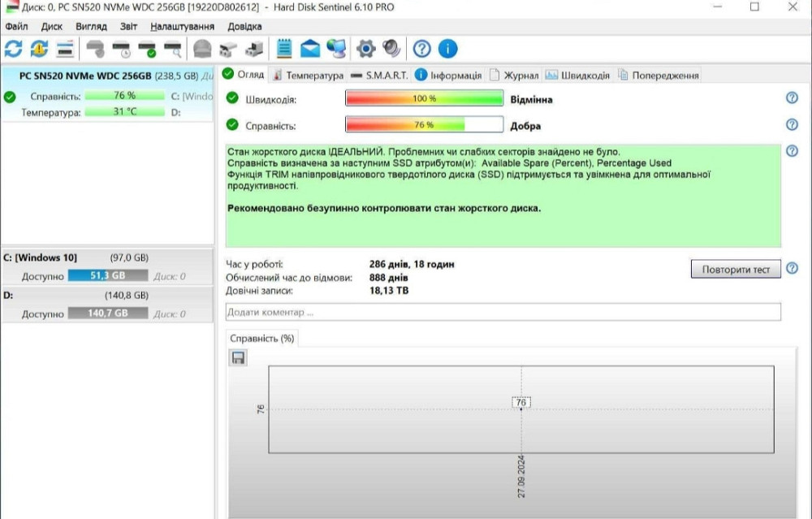The width and height of the screenshot is (812, 519).
Task: Click the Справність 76 % health bar
Action: [x=424, y=125]
